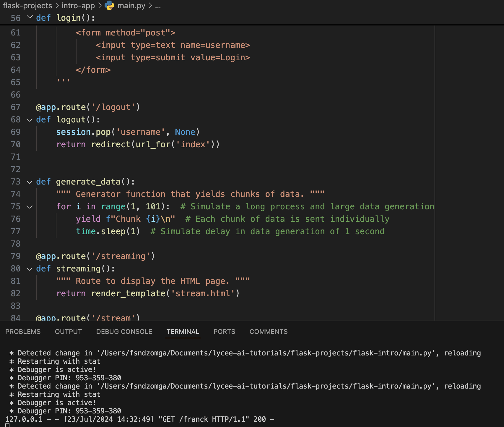Viewport: 504px width, 427px height.
Task: Open the PORTS tab
Action: click(224, 331)
